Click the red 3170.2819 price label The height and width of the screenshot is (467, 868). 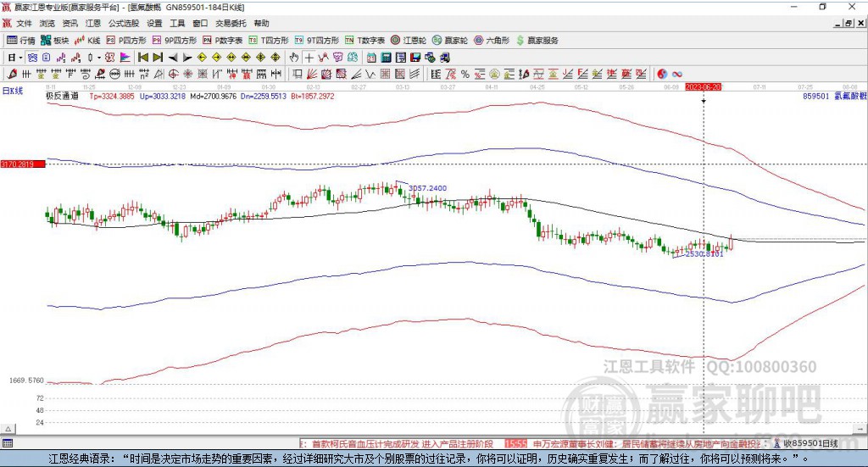22,164
